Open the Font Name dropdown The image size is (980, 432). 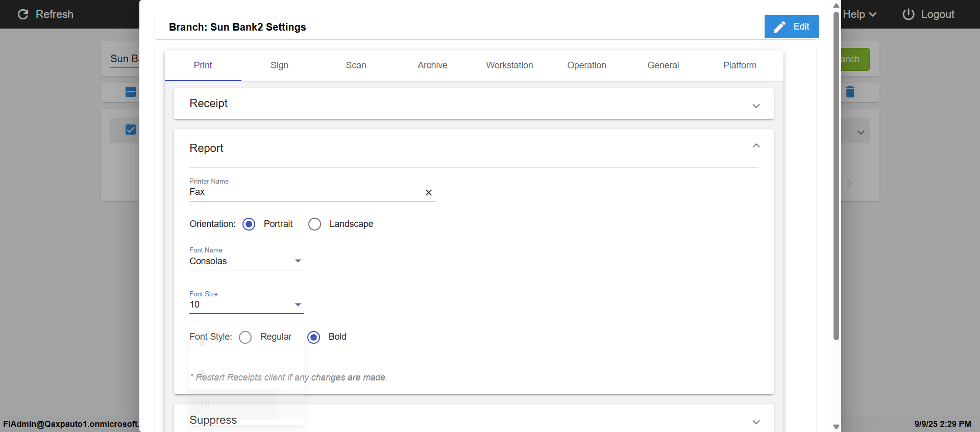(247, 261)
